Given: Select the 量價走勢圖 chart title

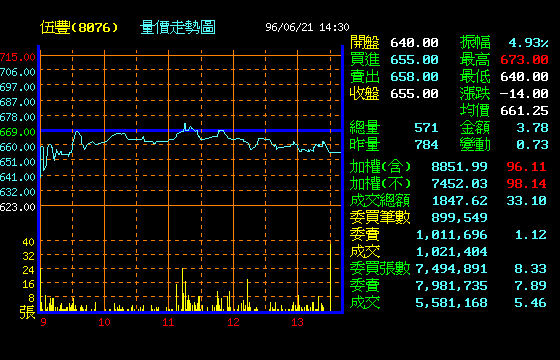Looking at the screenshot, I should coord(178,28).
